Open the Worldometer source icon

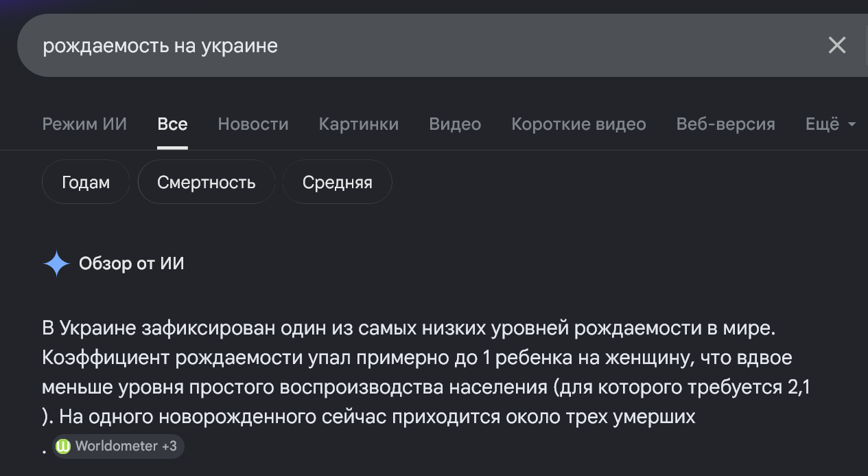pyautogui.click(x=63, y=446)
